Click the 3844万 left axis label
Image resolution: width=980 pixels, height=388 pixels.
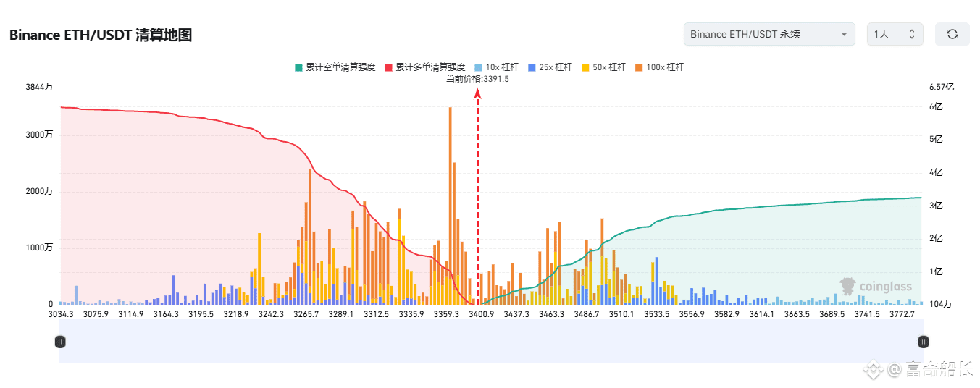pos(40,87)
